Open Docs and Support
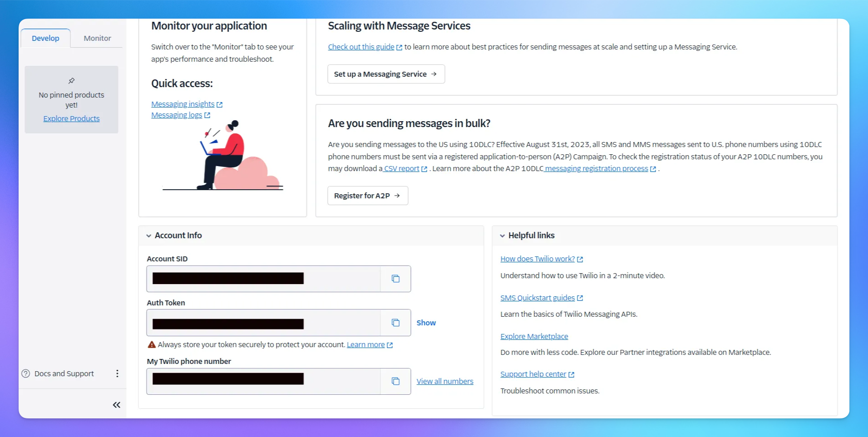 (64, 373)
